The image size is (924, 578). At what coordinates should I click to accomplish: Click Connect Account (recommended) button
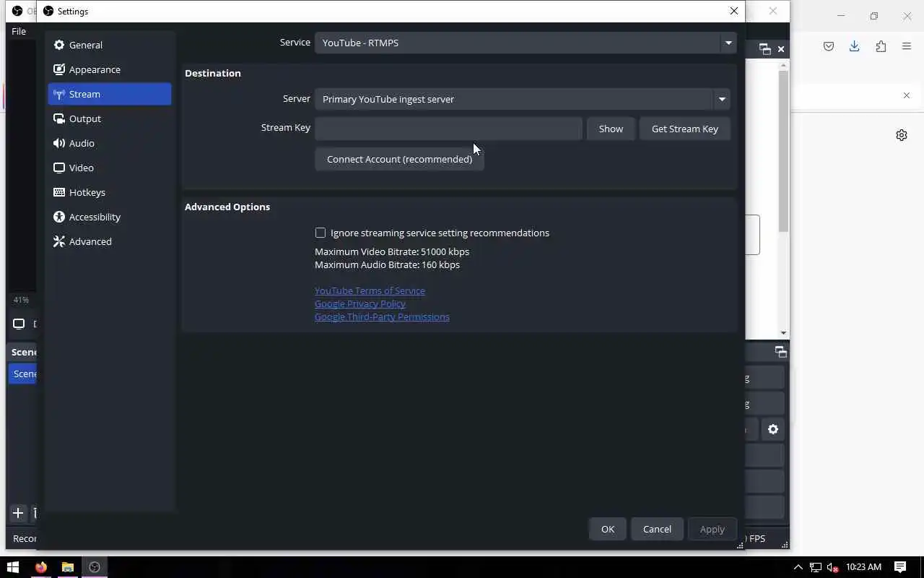point(399,159)
